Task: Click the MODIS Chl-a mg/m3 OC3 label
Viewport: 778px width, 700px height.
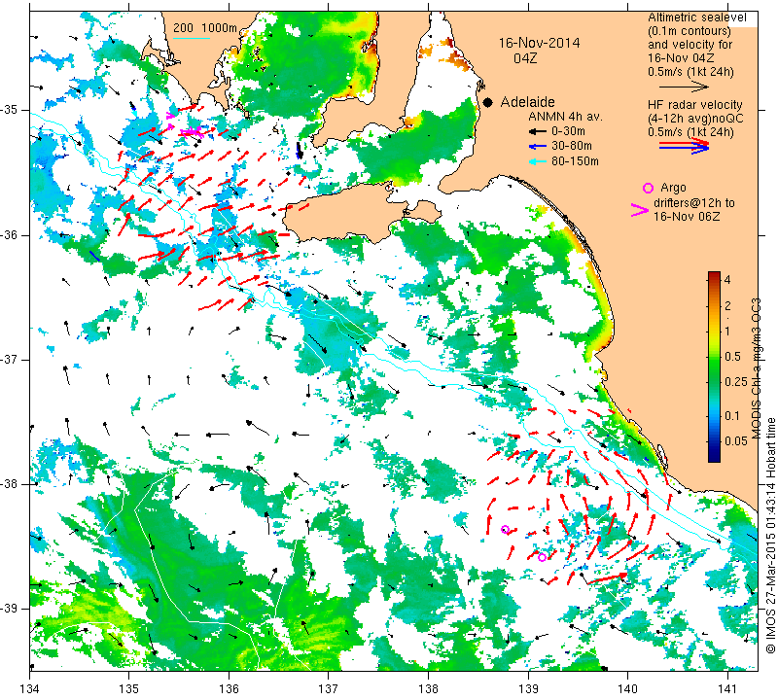Action: tap(756, 368)
